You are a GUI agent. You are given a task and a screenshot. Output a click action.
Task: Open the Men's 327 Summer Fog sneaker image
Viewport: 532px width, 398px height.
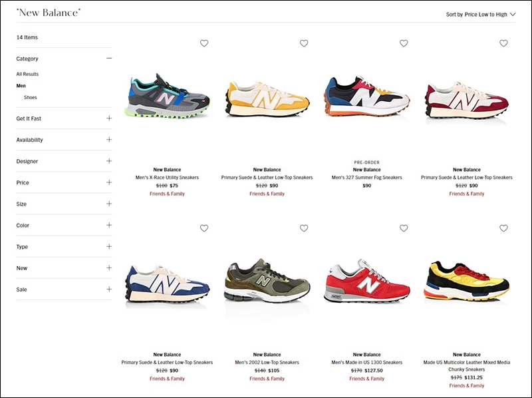(x=367, y=96)
